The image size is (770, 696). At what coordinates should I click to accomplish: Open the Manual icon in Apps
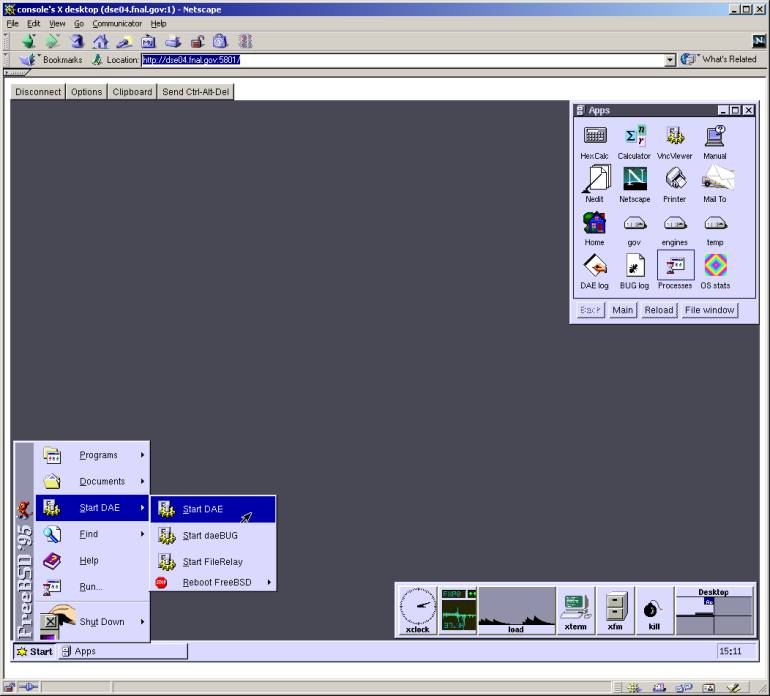point(715,142)
